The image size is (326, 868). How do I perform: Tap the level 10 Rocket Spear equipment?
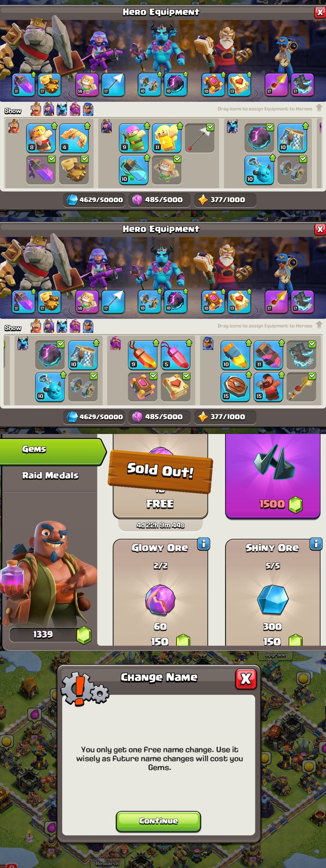point(235,355)
